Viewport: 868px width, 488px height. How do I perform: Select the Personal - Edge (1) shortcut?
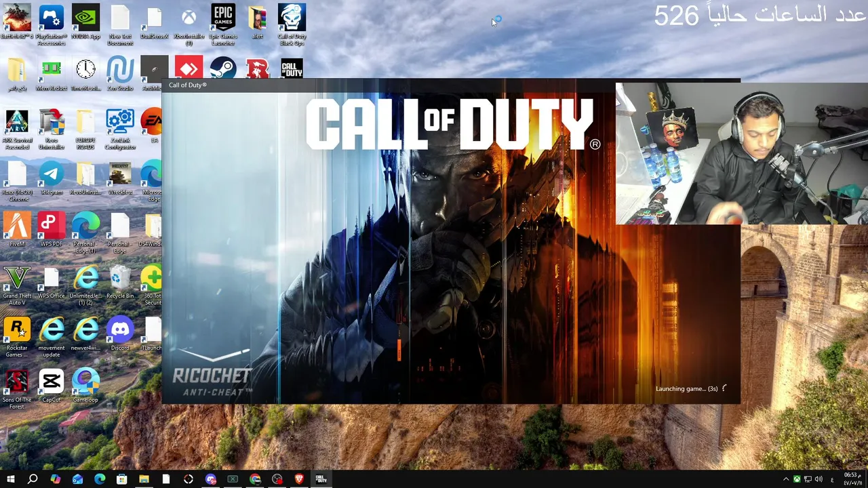[x=85, y=233]
